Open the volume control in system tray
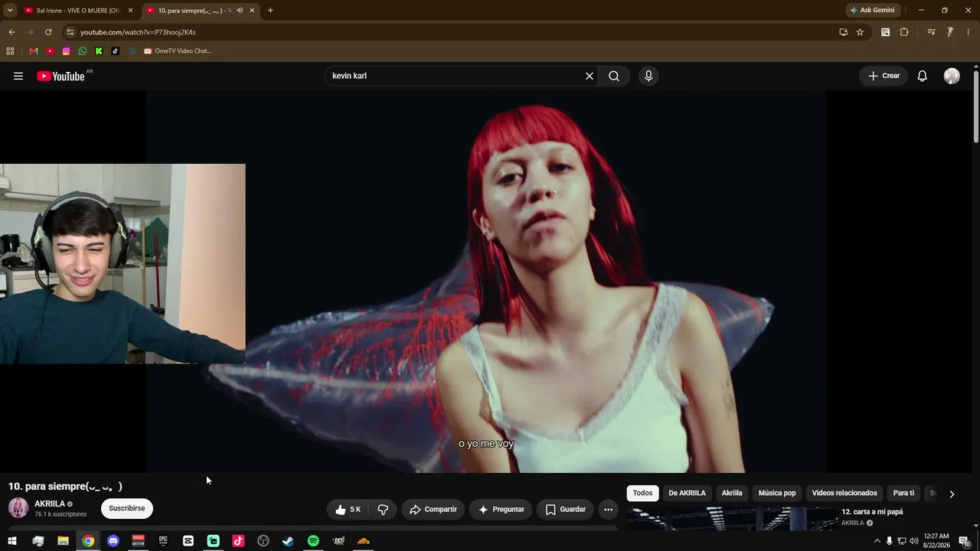Viewport: 980px width, 551px height. coord(913,541)
